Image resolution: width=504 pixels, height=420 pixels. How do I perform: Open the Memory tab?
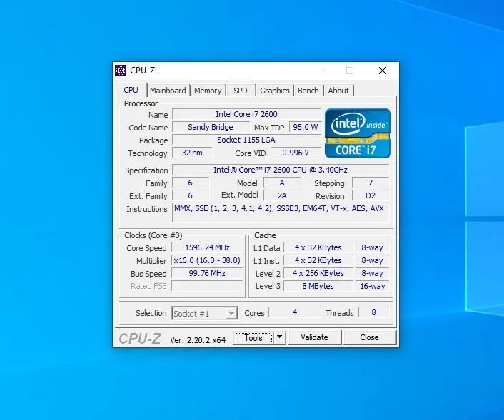tap(208, 91)
